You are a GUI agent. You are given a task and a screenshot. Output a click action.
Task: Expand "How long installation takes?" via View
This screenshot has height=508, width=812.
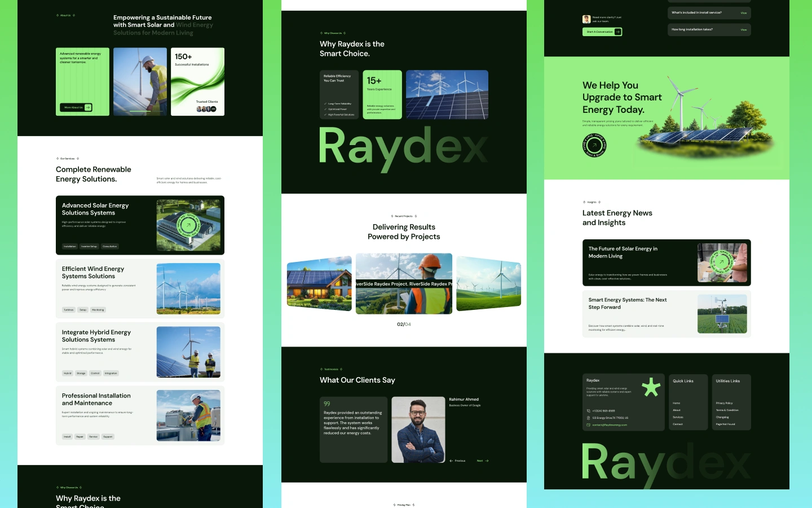click(744, 30)
